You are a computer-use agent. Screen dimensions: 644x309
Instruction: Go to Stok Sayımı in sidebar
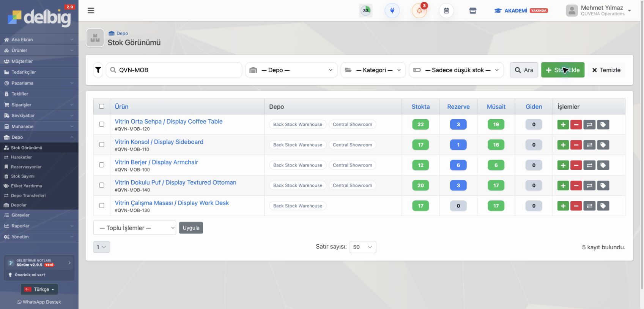pyautogui.click(x=23, y=176)
